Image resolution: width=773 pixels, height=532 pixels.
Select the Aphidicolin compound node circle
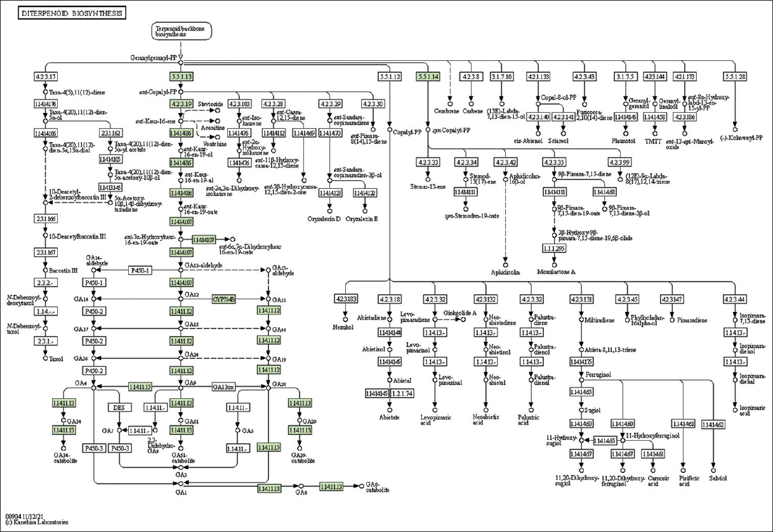506,264
